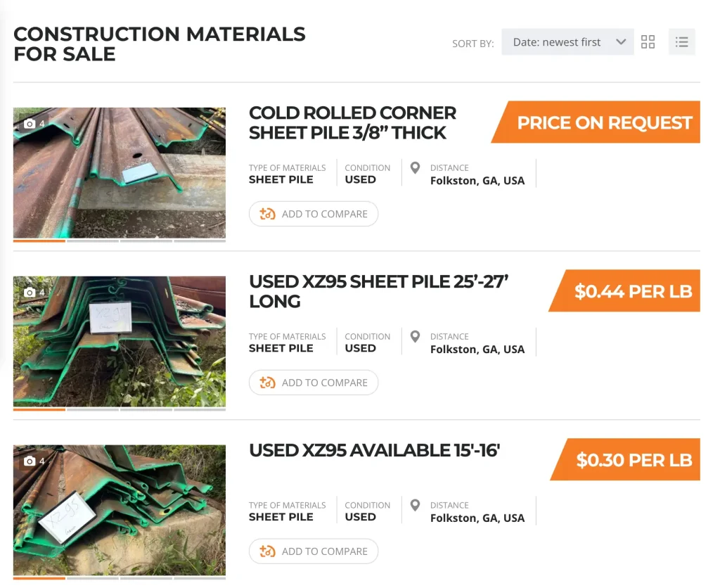Select second carousel indicator under first thumbnail

(93, 241)
